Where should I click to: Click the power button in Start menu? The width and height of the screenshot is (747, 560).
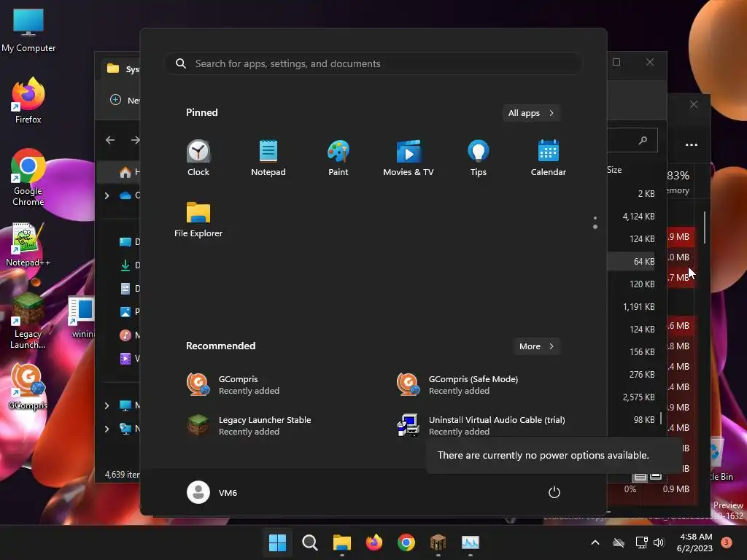(x=554, y=492)
